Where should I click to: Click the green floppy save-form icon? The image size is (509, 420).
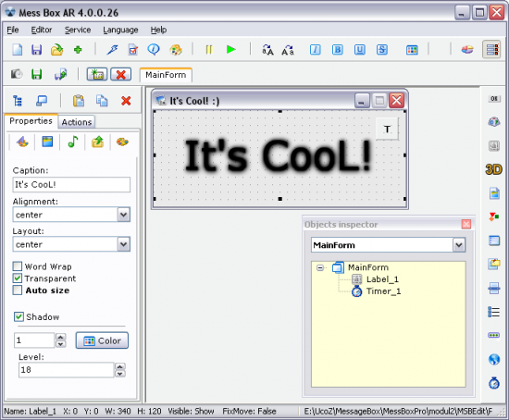coord(36,74)
